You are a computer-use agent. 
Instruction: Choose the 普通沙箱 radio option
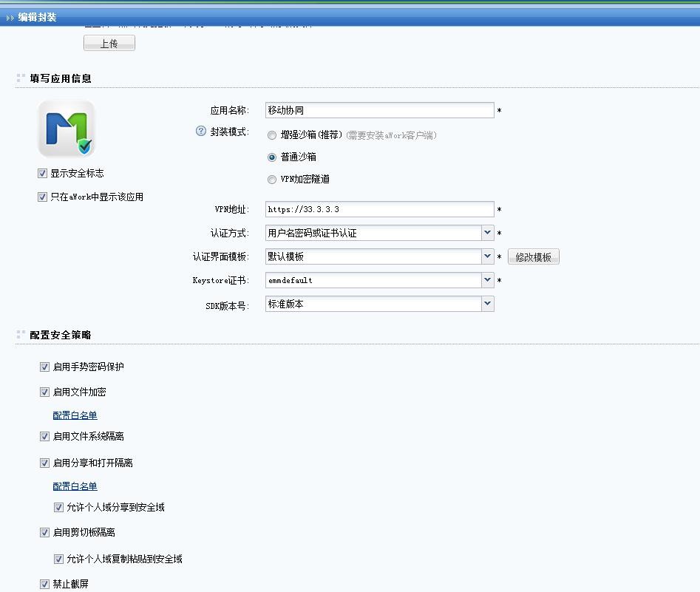272,157
